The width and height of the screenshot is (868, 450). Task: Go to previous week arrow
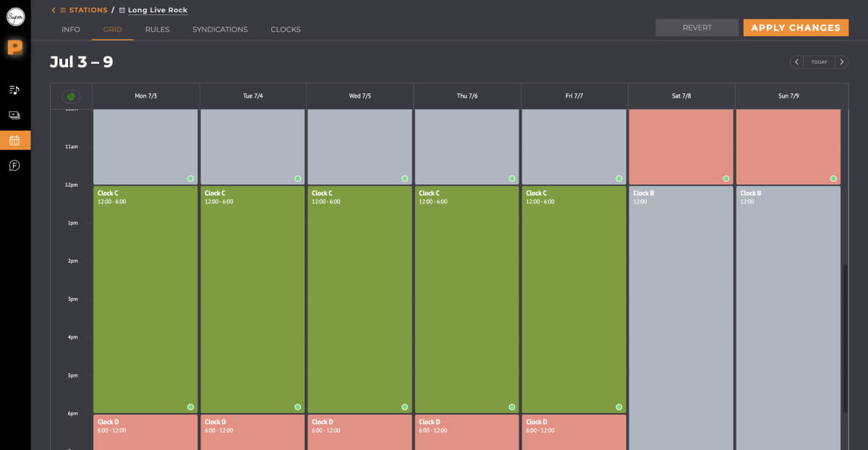(x=796, y=62)
